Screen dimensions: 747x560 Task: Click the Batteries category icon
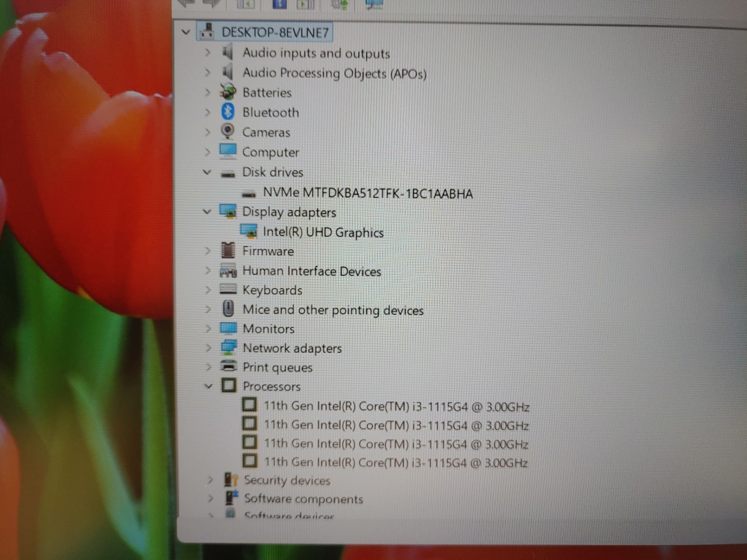[x=228, y=92]
